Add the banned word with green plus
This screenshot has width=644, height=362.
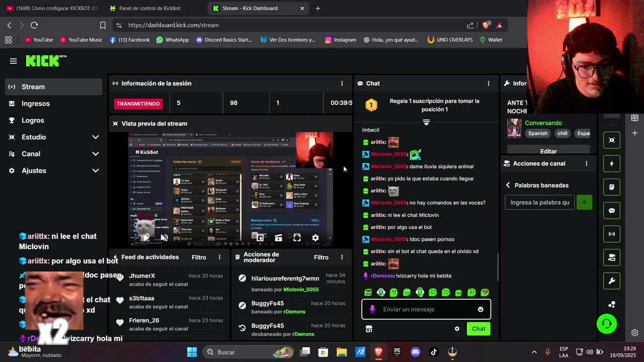[x=584, y=203]
